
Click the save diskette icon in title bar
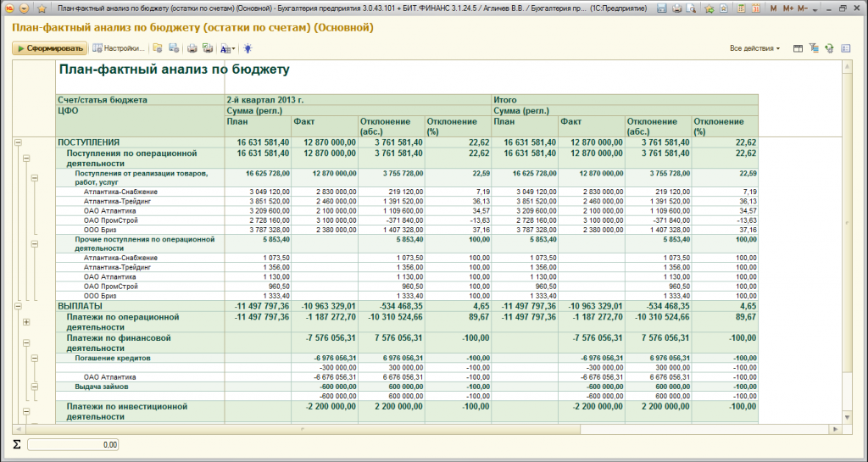click(661, 8)
